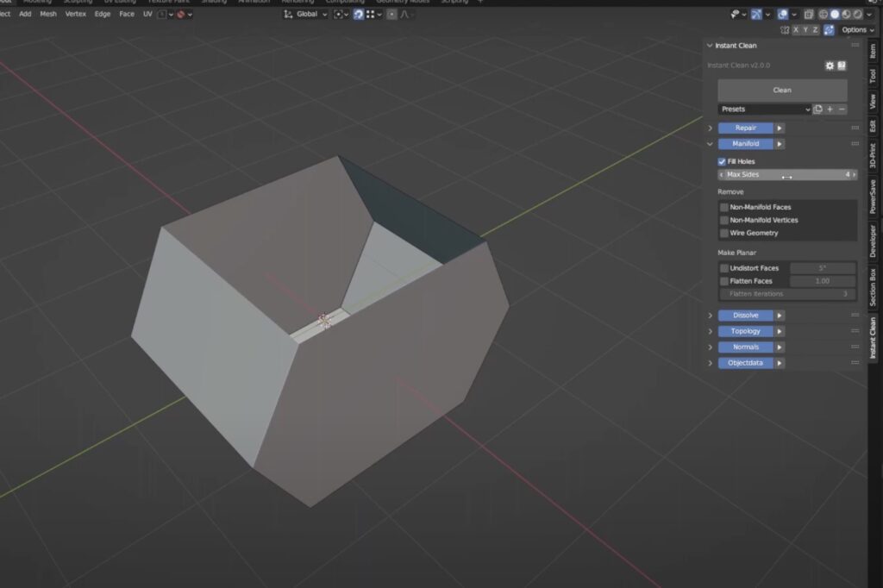Screen dimensions: 883x588
Task: Open the Add menu
Action: [x=25, y=14]
